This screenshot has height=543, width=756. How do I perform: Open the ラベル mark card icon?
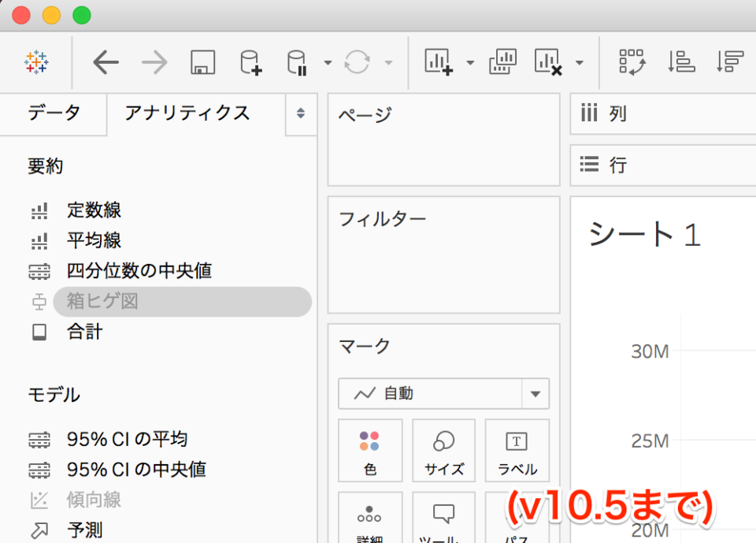[517, 450]
